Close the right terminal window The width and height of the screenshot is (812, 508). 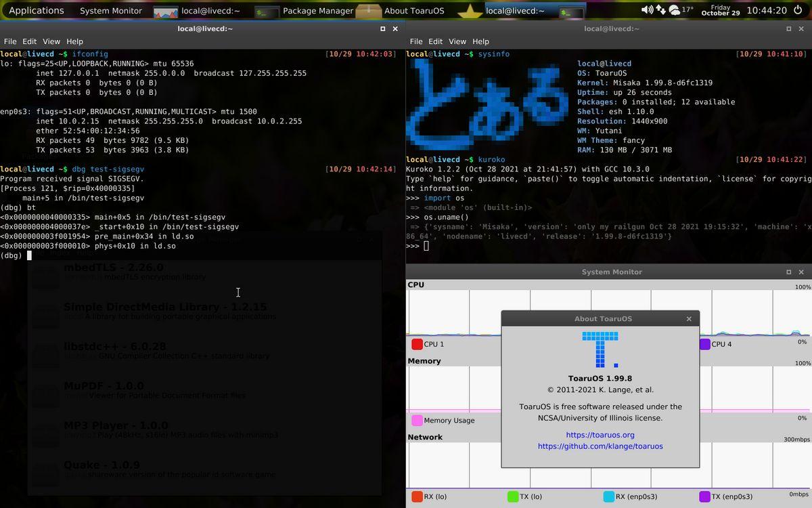coord(802,28)
